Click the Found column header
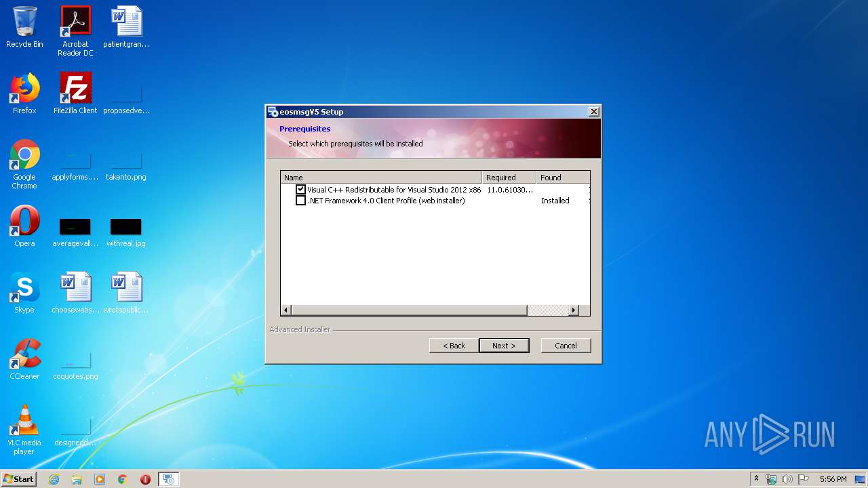Image resolution: width=868 pixels, height=488 pixels. click(x=563, y=178)
